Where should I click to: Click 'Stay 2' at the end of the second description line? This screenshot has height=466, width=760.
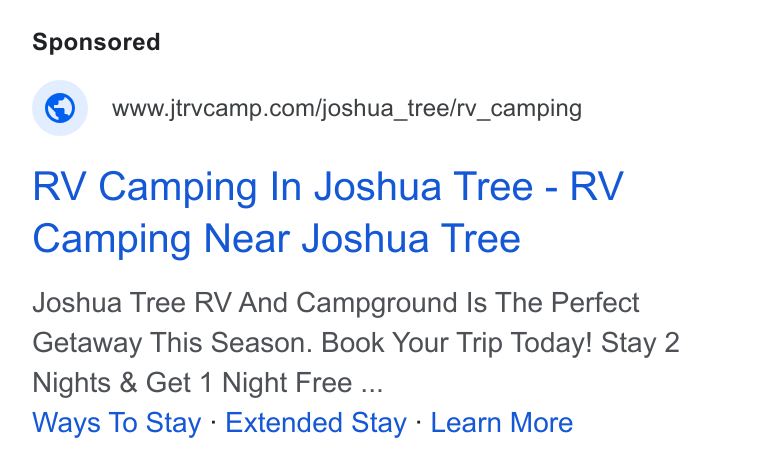(x=640, y=343)
